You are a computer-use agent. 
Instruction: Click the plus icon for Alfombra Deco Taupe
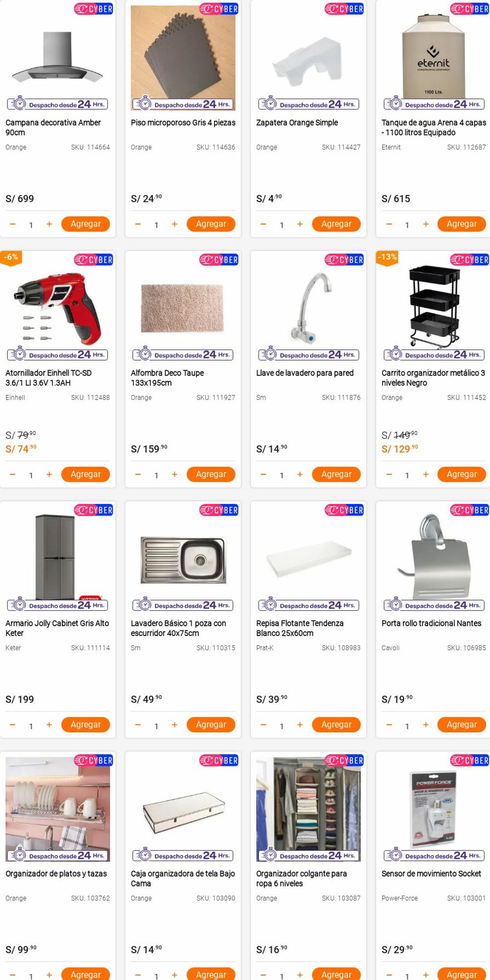click(174, 474)
